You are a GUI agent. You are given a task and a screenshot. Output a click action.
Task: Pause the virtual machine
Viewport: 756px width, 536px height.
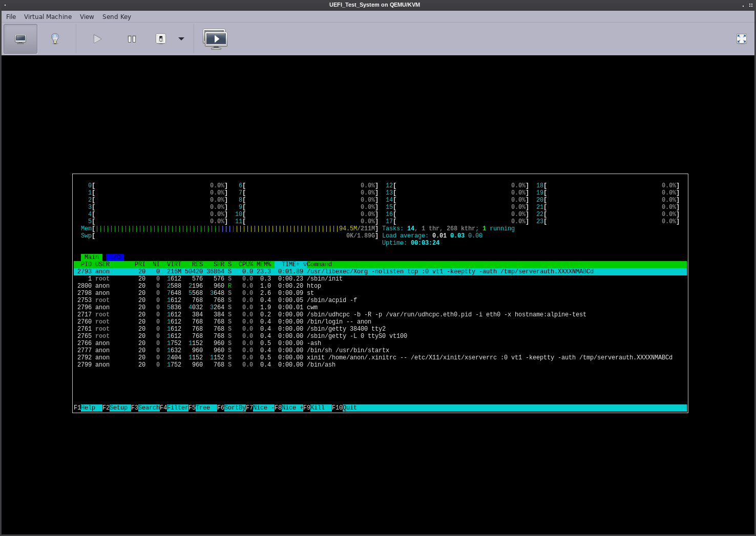[x=132, y=39]
